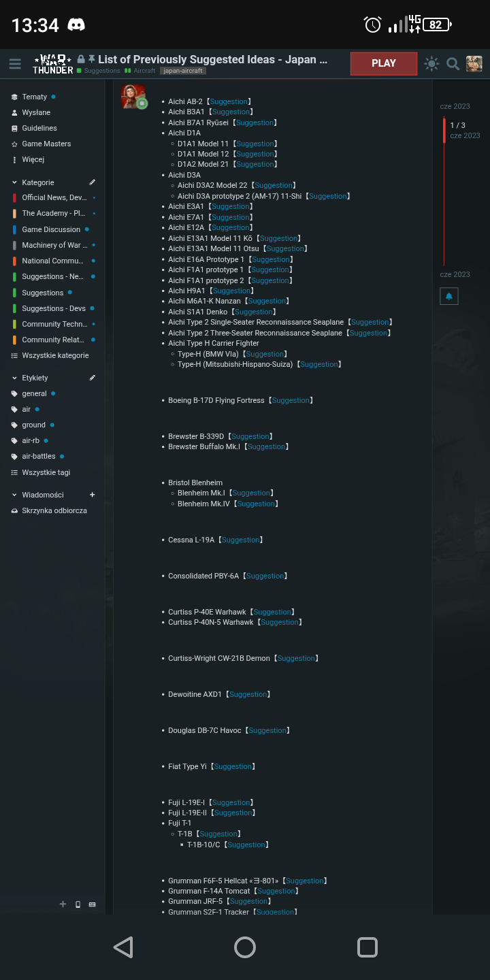The image size is (490, 980).
Task: Open the Boeing B-17D Flying Fortress Suggestion link
Action: [x=291, y=401]
